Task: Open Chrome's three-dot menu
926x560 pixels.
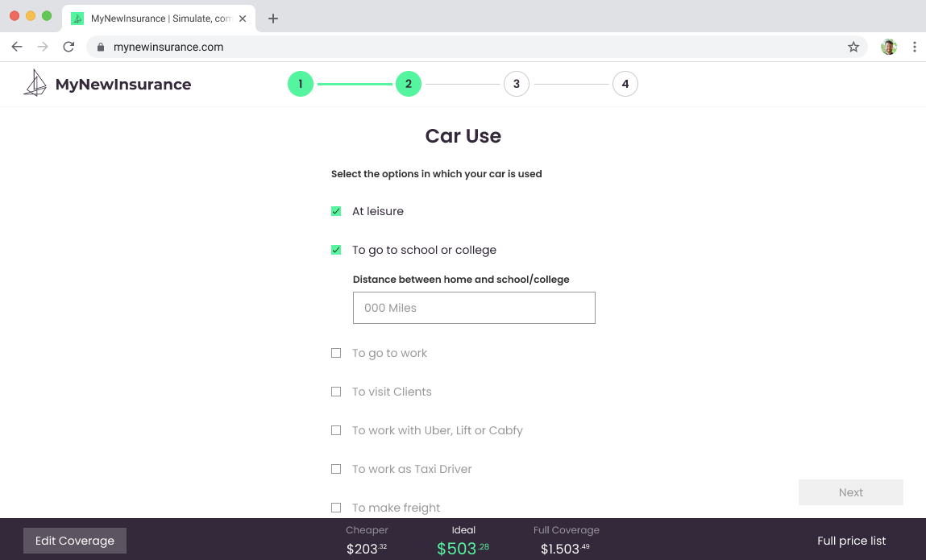Action: pyautogui.click(x=914, y=47)
